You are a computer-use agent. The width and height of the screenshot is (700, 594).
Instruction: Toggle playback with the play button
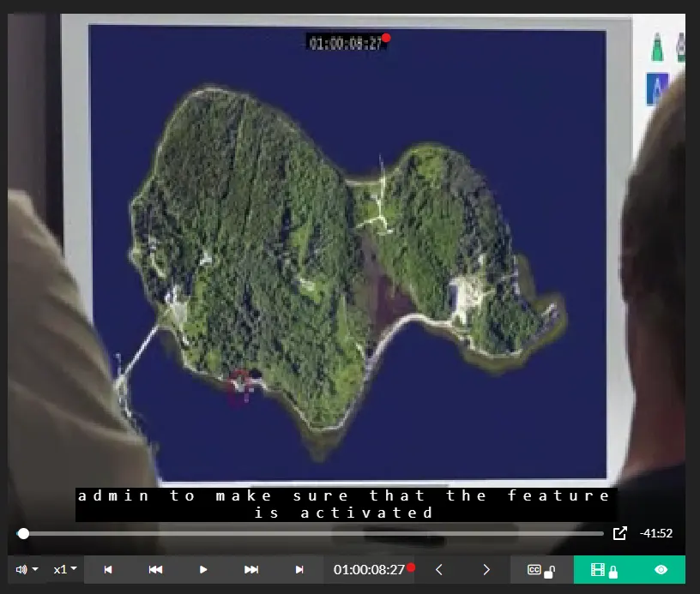pos(202,569)
